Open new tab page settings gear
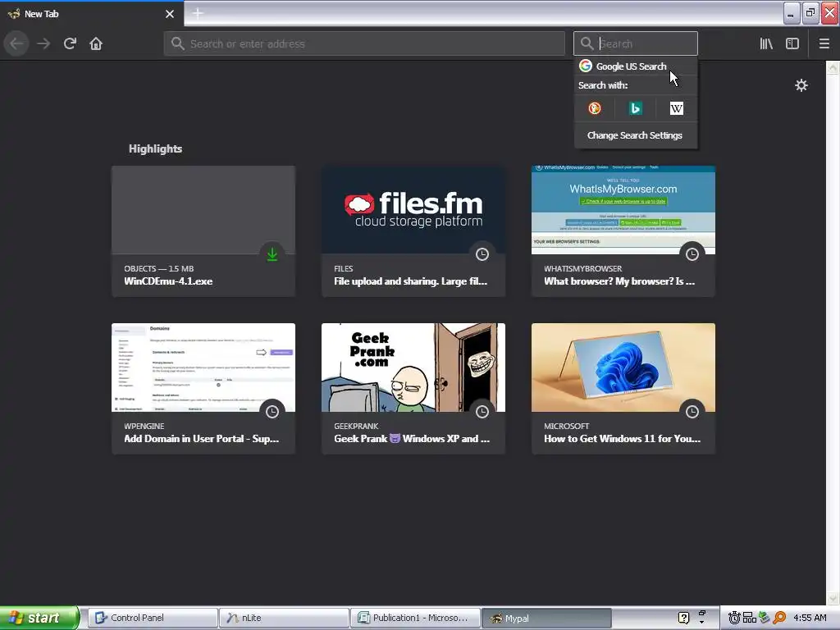The width and height of the screenshot is (840, 630). pyautogui.click(x=801, y=85)
